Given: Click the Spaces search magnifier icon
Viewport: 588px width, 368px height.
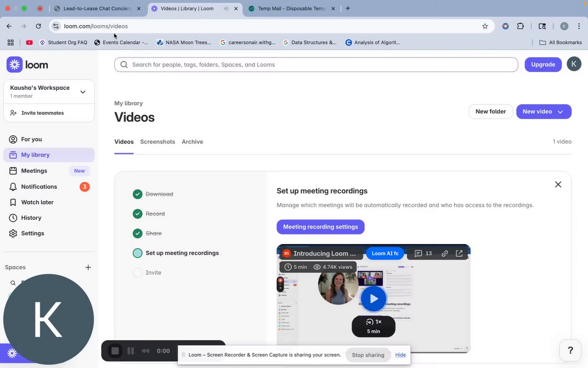Looking at the screenshot, I should click(13, 283).
